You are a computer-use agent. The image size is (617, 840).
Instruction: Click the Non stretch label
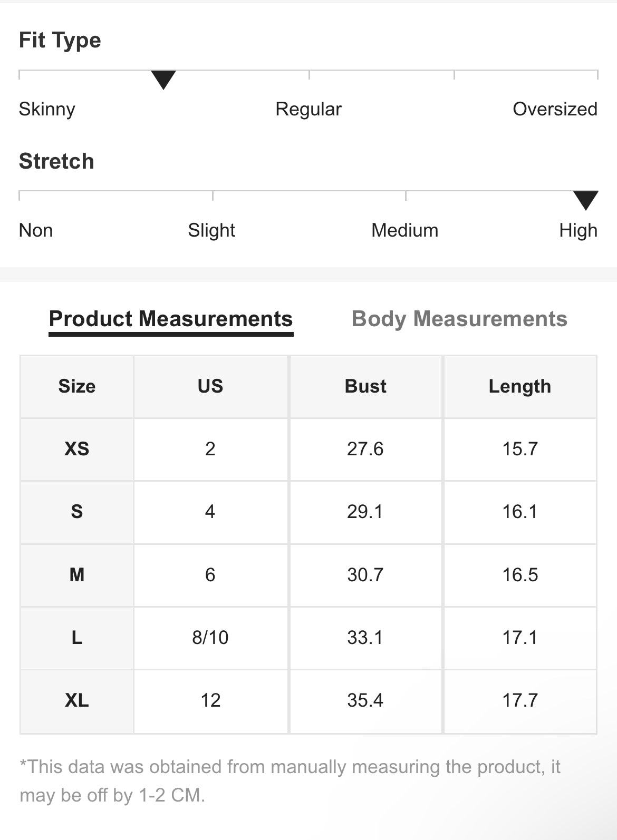(x=36, y=230)
